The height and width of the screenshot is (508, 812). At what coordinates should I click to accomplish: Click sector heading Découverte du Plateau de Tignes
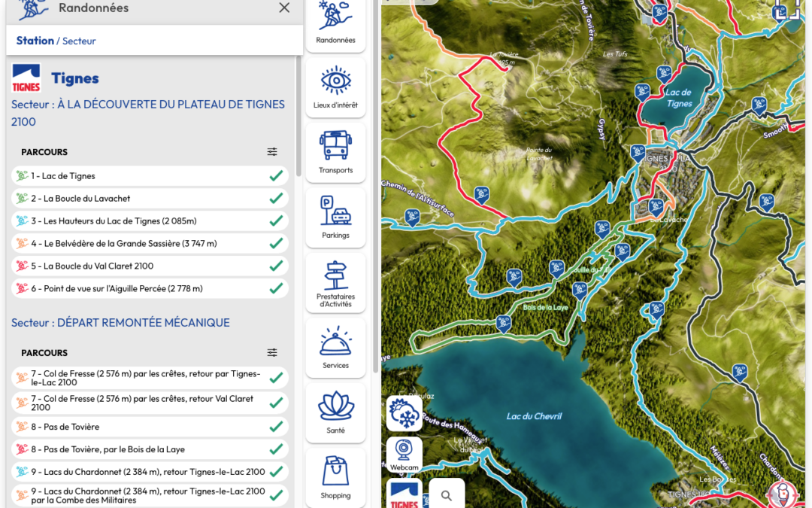[148, 113]
